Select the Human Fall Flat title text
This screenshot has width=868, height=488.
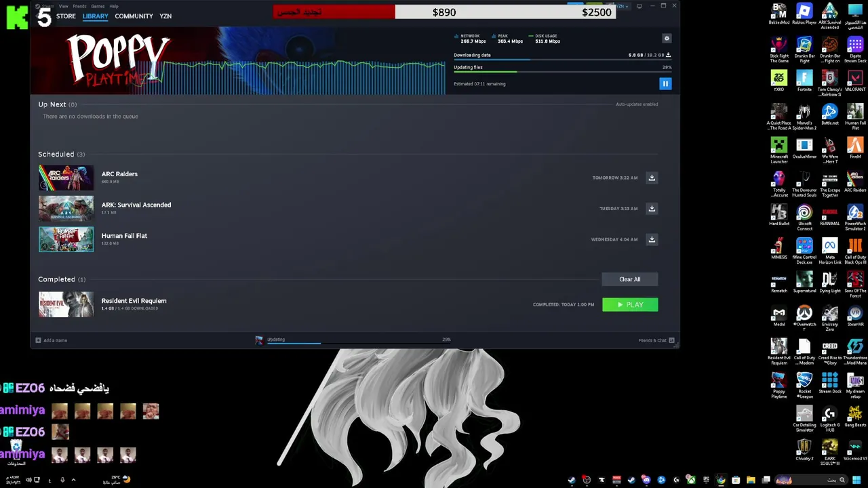pos(124,236)
